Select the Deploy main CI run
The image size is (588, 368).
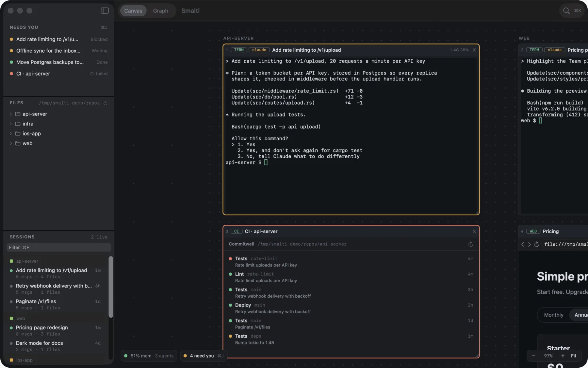click(x=351, y=308)
